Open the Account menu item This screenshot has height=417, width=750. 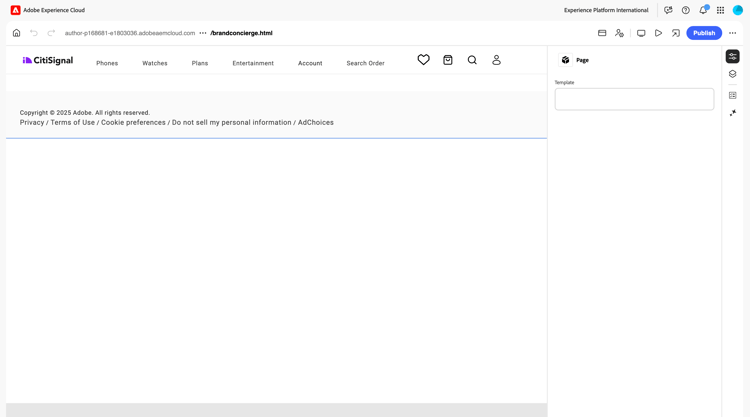pos(310,63)
